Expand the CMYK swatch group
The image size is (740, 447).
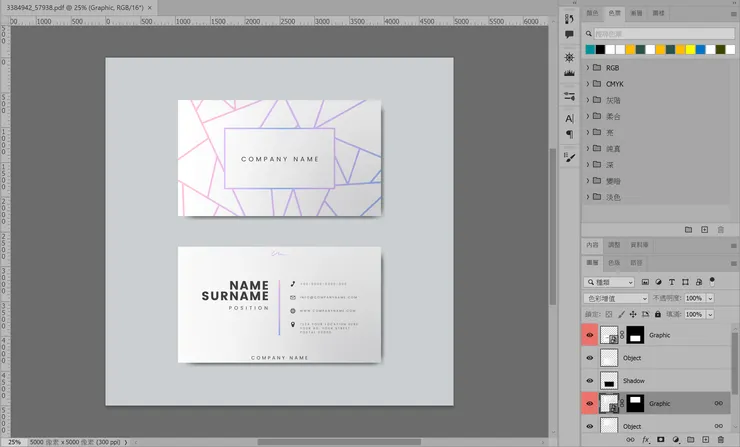(x=588, y=84)
